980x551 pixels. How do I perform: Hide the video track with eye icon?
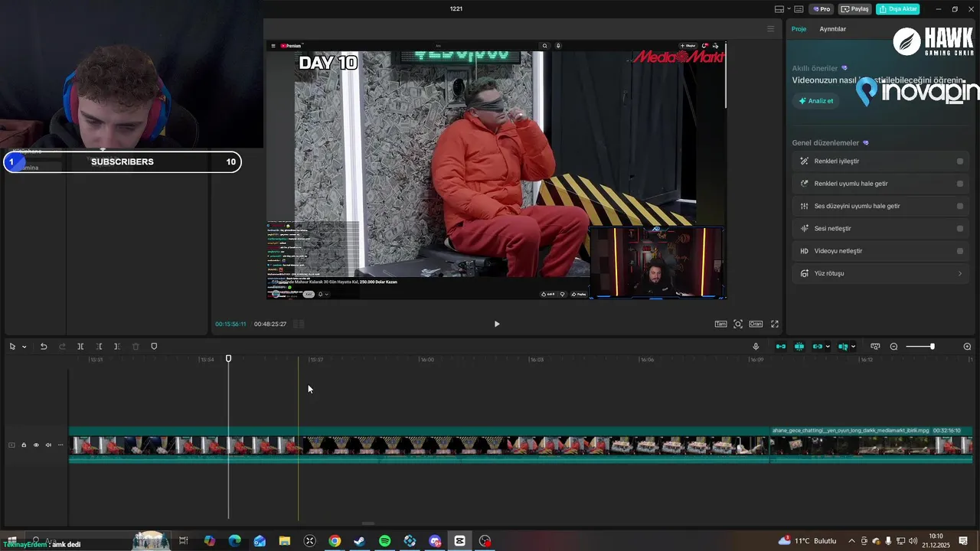pyautogui.click(x=36, y=445)
